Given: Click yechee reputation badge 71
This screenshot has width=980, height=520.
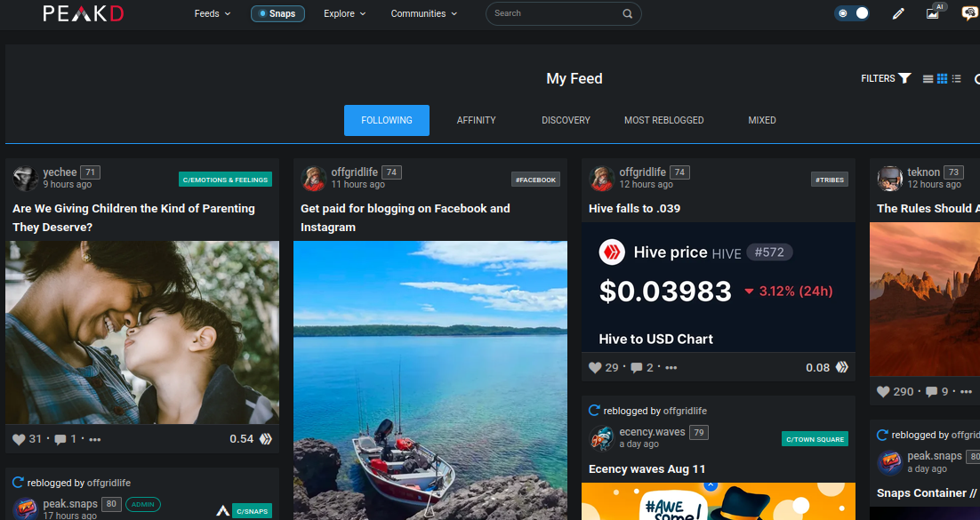Looking at the screenshot, I should (x=91, y=172).
